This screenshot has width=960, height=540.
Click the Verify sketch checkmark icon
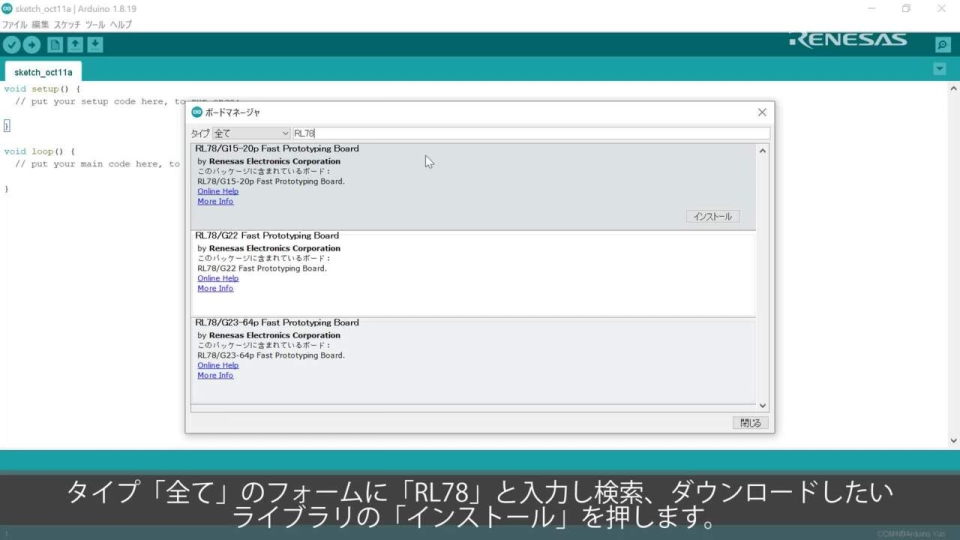coord(12,45)
